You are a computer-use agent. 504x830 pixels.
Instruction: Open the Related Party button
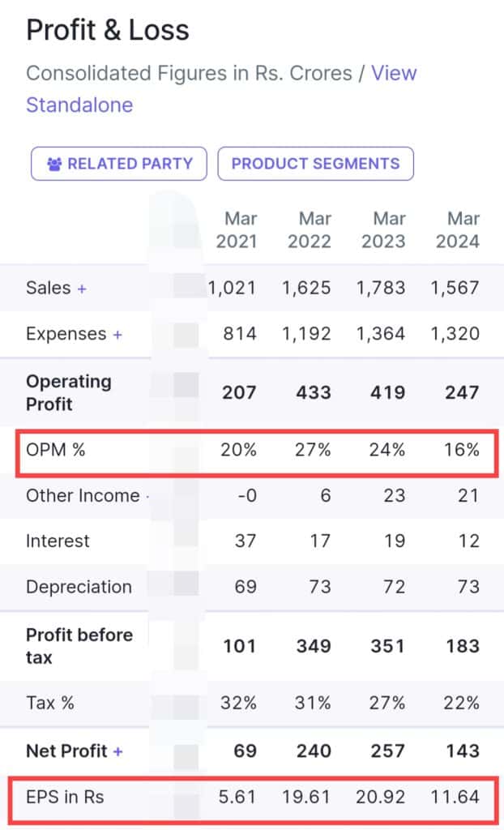pyautogui.click(x=119, y=164)
